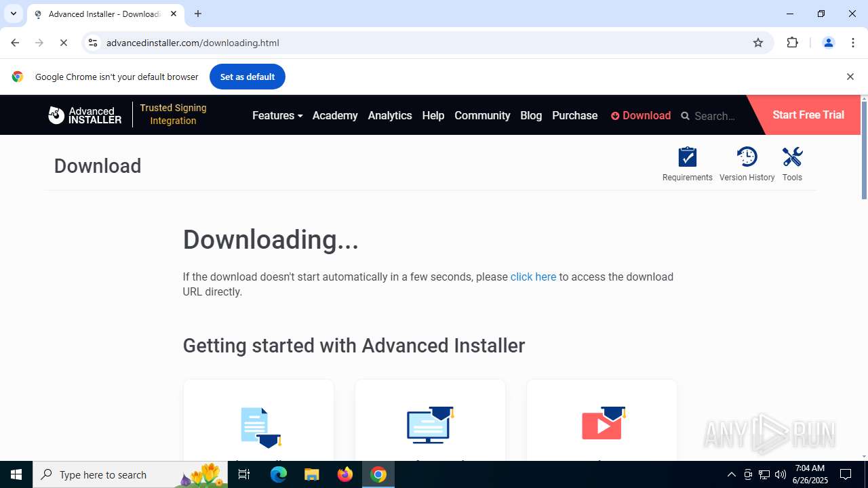Click the Start Free Trial button
The width and height of the screenshot is (868, 488).
point(808,115)
